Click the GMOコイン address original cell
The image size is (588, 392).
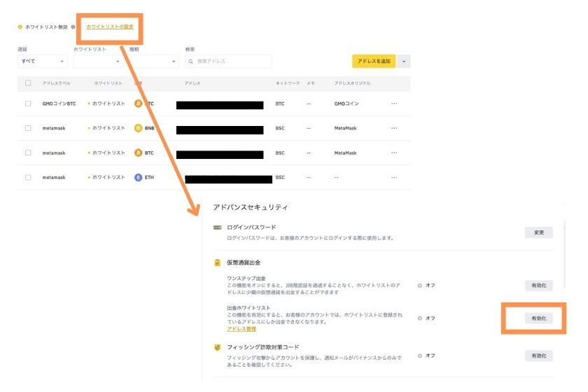point(346,104)
